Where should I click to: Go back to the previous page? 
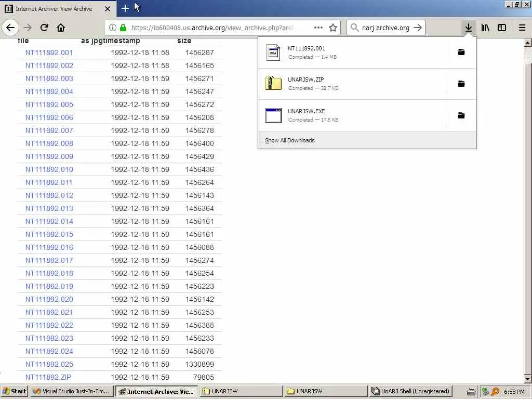(10, 28)
